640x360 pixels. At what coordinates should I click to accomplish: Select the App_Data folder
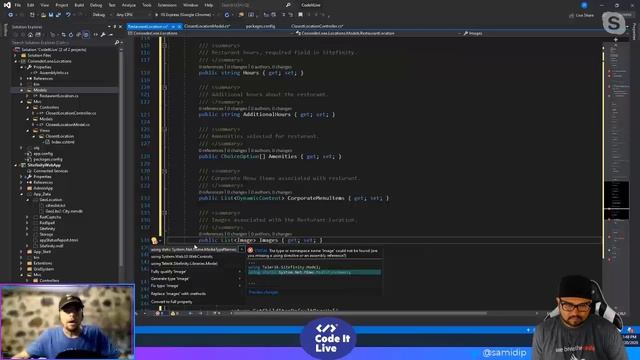(42, 194)
